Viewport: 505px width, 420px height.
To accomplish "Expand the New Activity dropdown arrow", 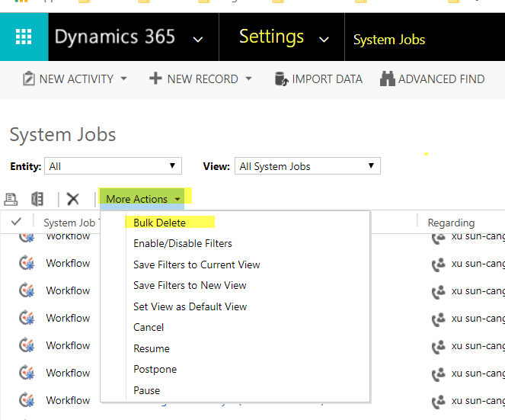I will click(123, 79).
